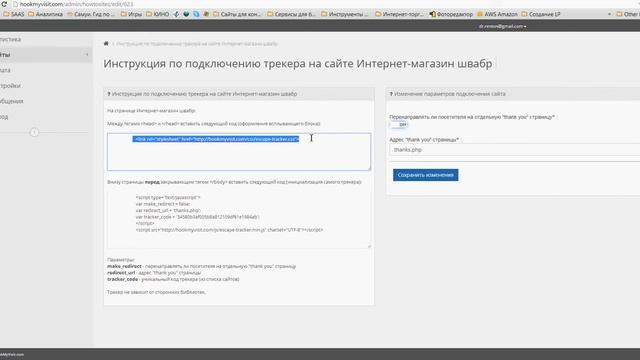This screenshot has width=640, height=360.
Task: Toggle the redirect to thank you page switch
Action: pos(399,124)
